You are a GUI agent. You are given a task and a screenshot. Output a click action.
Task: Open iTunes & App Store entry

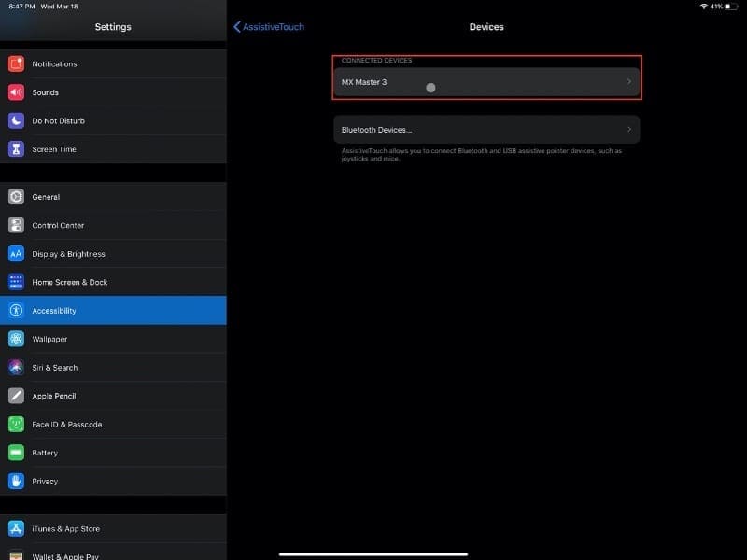tap(113, 528)
